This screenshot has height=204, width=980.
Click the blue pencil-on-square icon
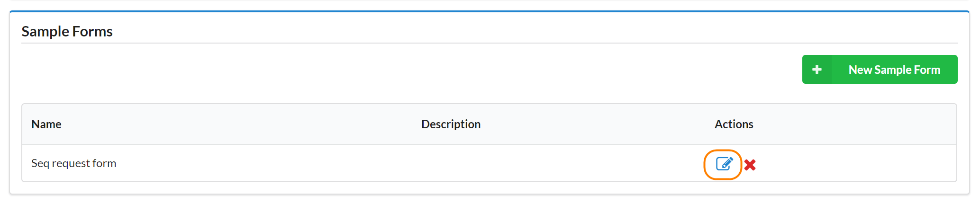pyautogui.click(x=723, y=164)
